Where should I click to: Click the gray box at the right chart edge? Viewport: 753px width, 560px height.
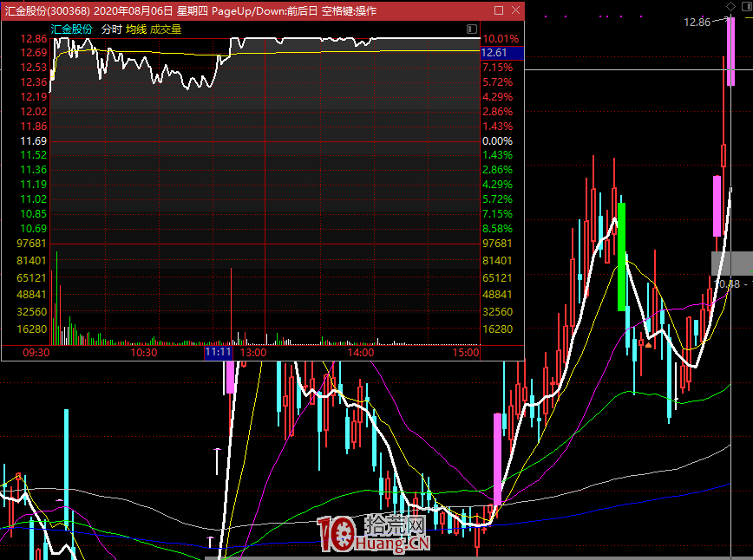click(x=732, y=263)
